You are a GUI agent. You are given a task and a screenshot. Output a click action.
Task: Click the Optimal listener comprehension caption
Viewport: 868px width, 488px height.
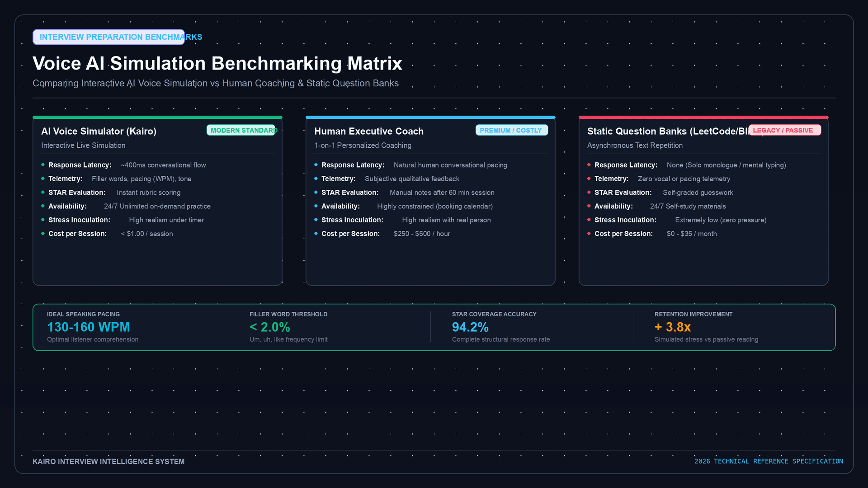93,339
